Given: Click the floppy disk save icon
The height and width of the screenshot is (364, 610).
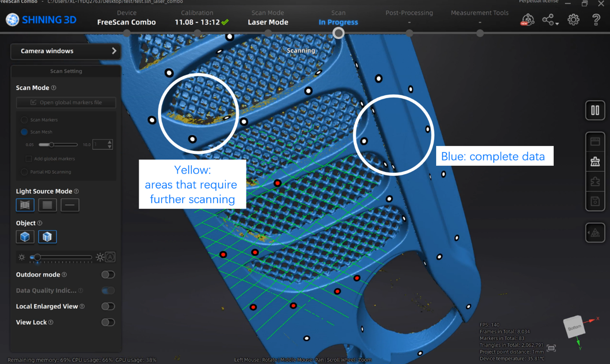Looking at the screenshot, I should pyautogui.click(x=595, y=202).
